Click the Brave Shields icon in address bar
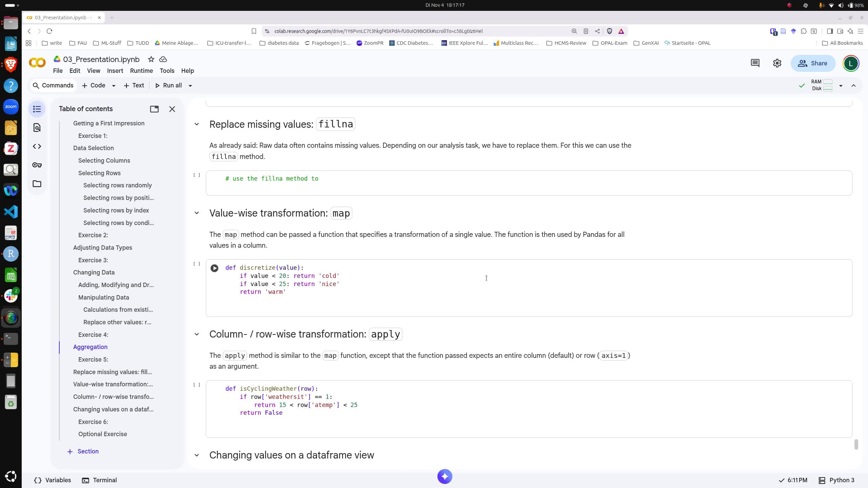The image size is (868, 488). (609, 31)
